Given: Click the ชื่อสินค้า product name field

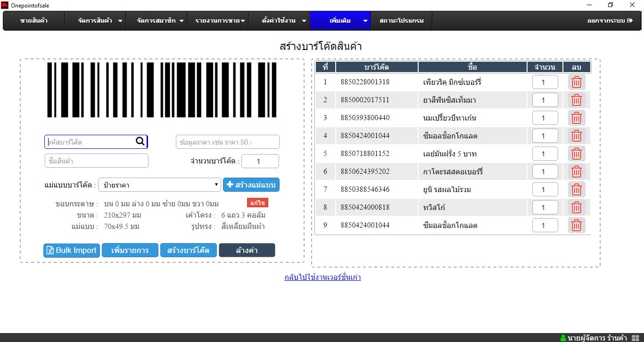Looking at the screenshot, I should (97, 161).
